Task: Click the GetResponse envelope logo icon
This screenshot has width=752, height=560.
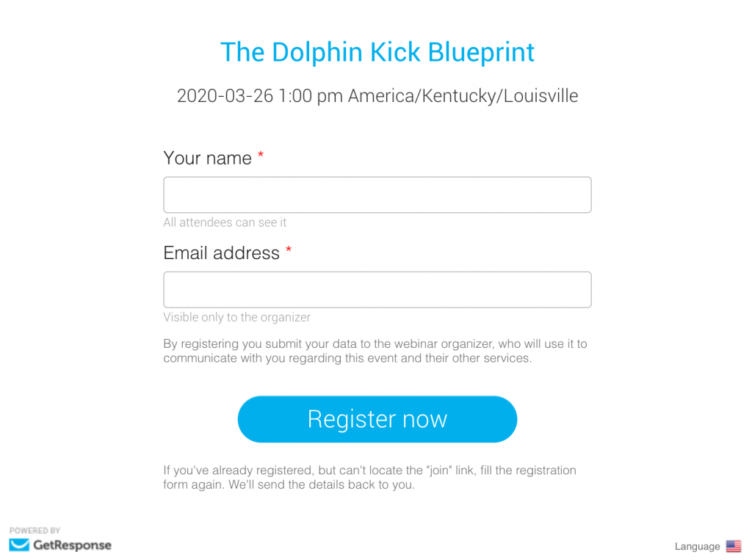Action: (19, 545)
